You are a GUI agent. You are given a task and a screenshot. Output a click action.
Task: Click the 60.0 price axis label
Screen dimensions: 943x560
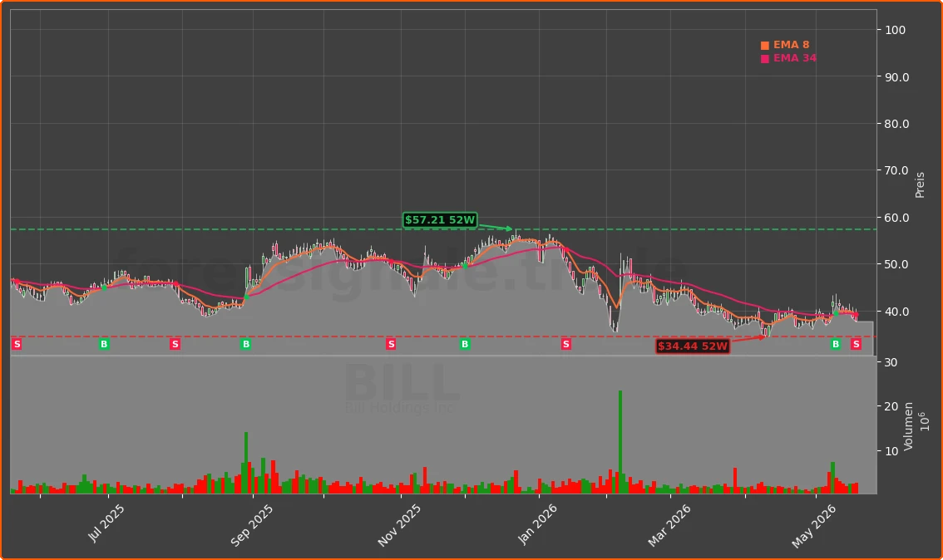click(x=896, y=218)
